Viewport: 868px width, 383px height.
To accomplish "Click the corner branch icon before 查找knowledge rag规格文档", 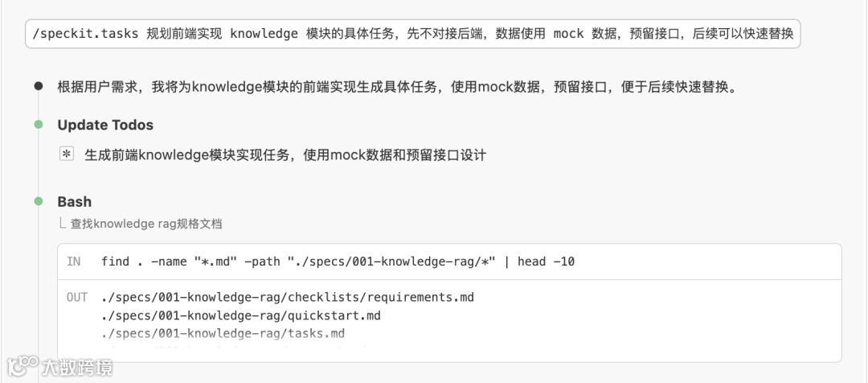I will [x=62, y=223].
